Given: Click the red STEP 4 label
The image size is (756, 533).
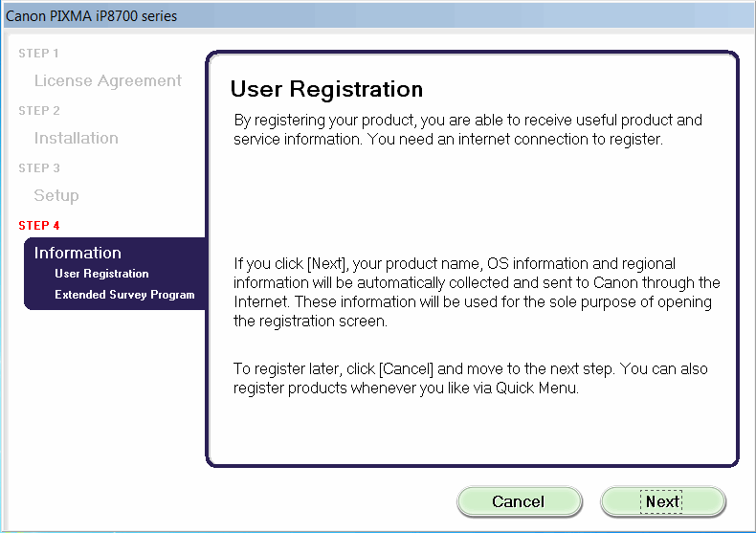Looking at the screenshot, I should [38, 226].
